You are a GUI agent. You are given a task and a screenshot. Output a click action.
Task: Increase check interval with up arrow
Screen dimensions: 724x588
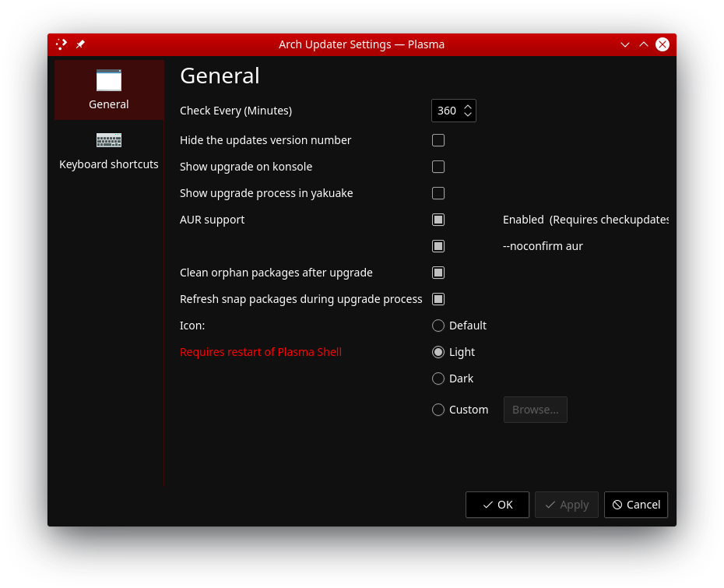click(468, 107)
